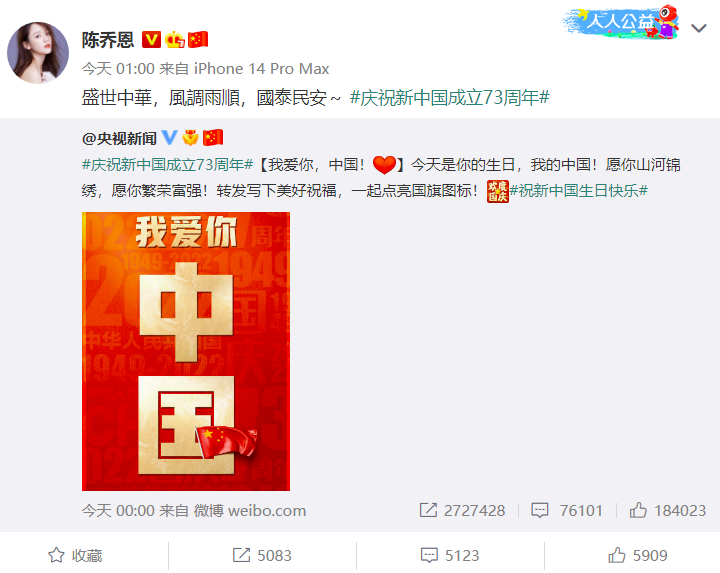Open original post comments 76101

click(567, 511)
